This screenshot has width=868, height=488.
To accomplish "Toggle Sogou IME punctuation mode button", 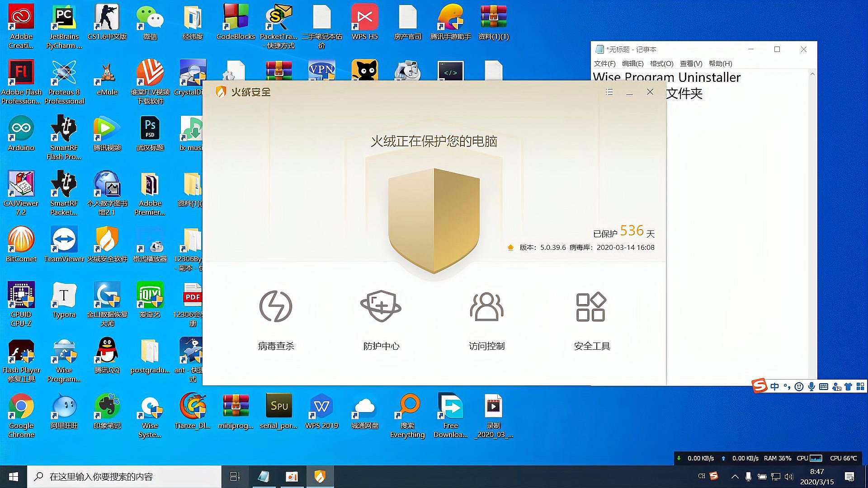I will click(787, 387).
